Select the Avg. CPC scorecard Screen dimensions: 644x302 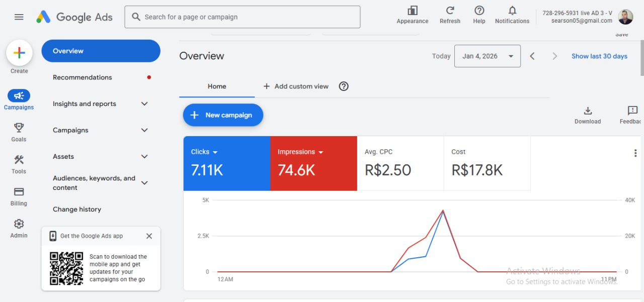pos(400,163)
